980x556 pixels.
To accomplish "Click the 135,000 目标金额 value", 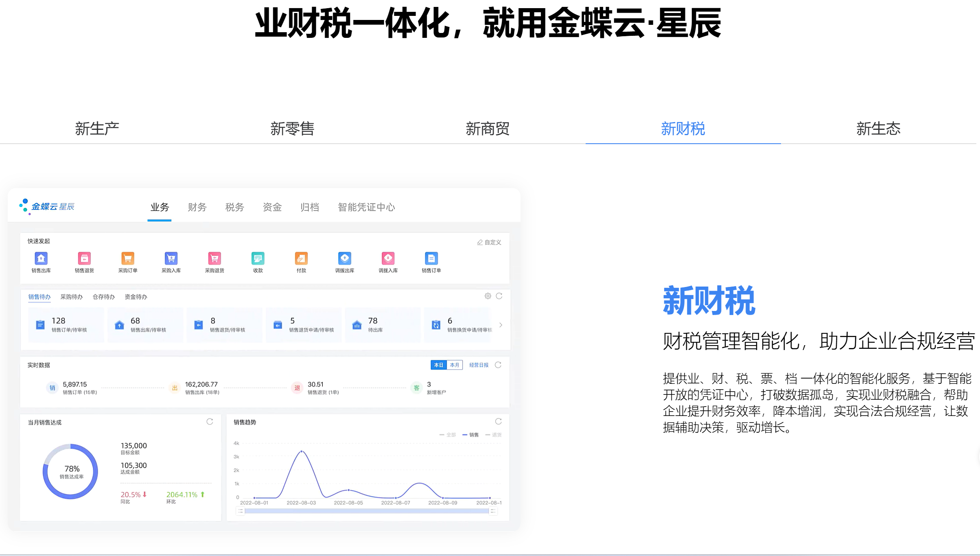I will coord(133,446).
